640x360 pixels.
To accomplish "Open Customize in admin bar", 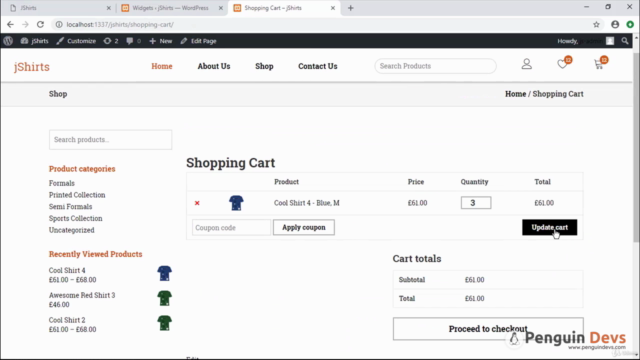I will pyautogui.click(x=76, y=41).
